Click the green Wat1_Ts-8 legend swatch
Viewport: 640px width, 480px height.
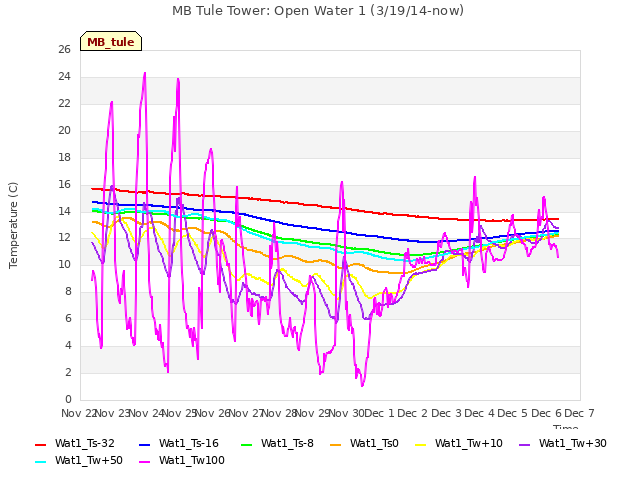click(x=247, y=444)
